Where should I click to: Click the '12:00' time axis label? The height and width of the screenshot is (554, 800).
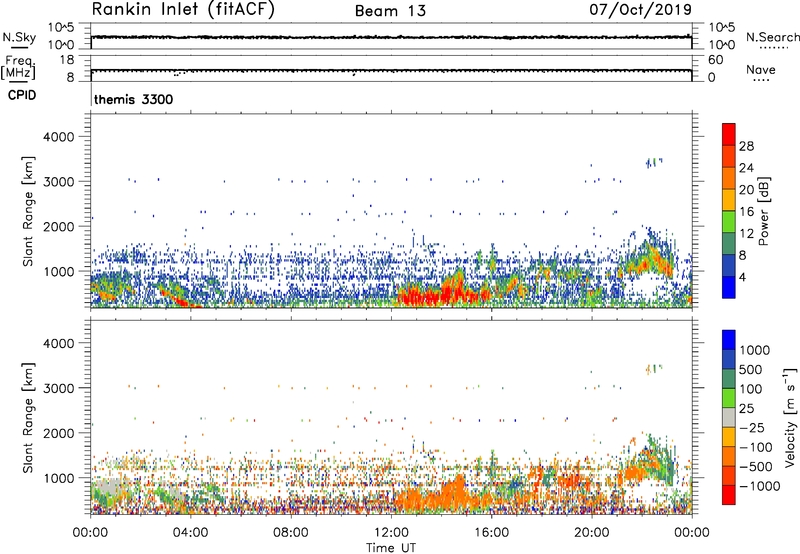click(x=391, y=533)
